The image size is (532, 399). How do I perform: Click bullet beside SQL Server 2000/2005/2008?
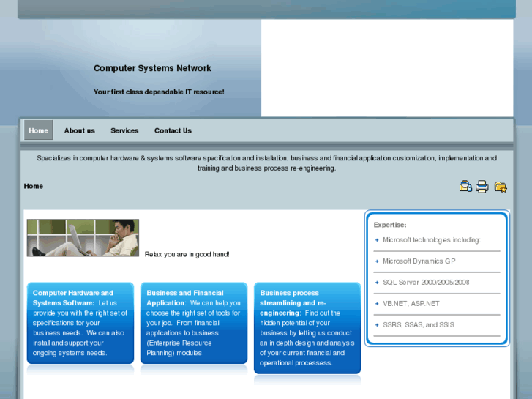[x=377, y=283]
